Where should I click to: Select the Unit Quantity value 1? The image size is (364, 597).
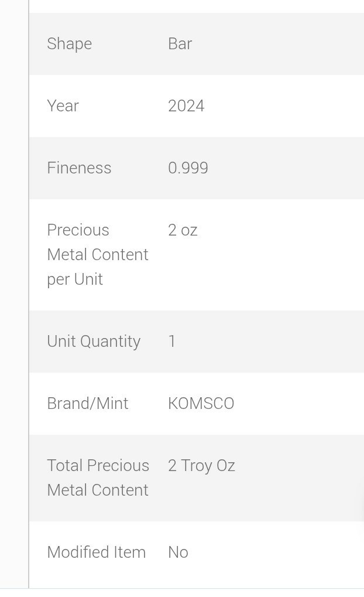[x=172, y=342]
